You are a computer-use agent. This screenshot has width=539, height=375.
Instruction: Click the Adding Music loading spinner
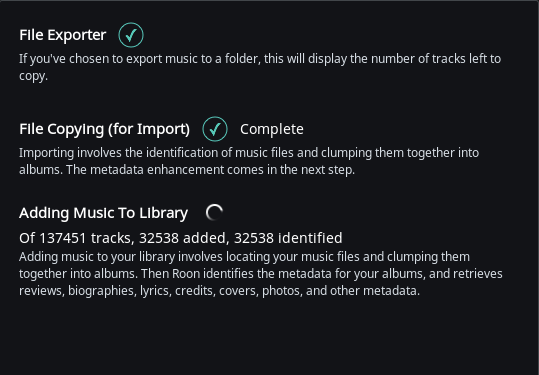click(x=214, y=212)
